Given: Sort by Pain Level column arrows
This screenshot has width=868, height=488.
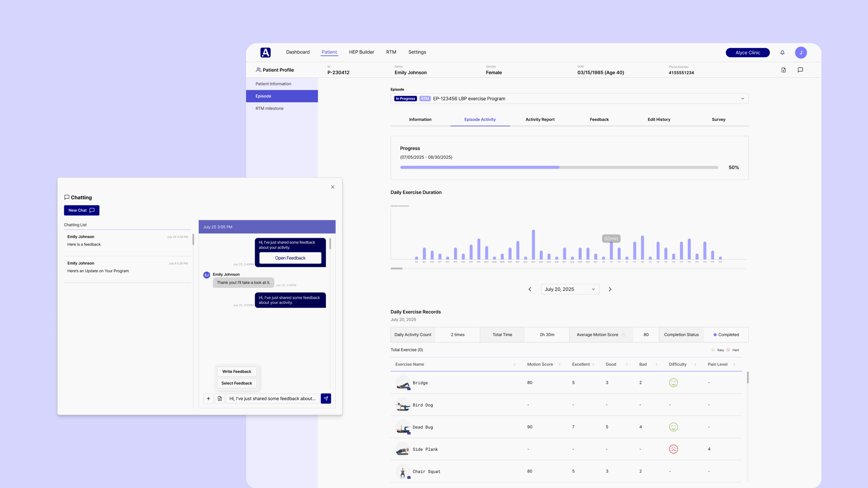Looking at the screenshot, I should (x=734, y=364).
